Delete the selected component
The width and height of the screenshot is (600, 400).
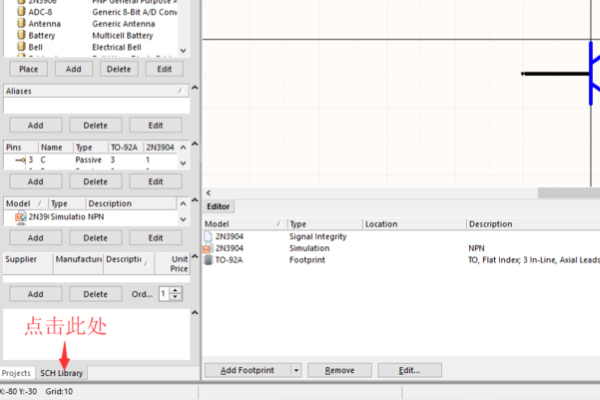(119, 69)
